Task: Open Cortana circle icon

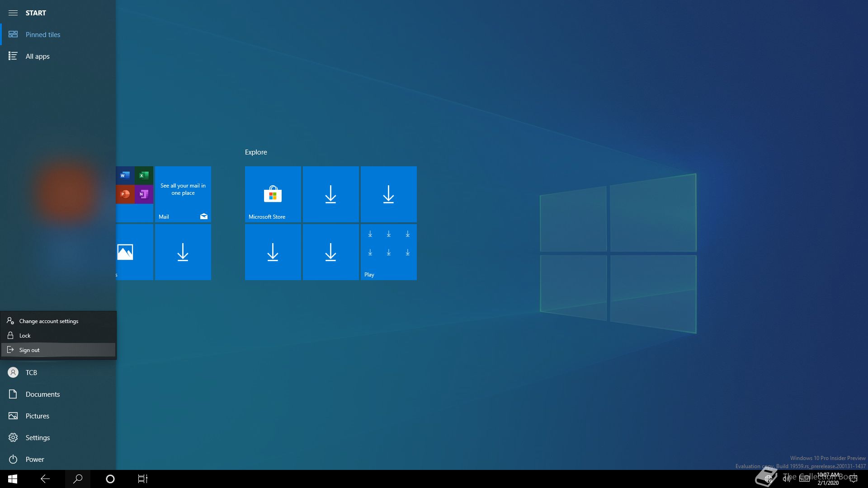Action: [110, 479]
